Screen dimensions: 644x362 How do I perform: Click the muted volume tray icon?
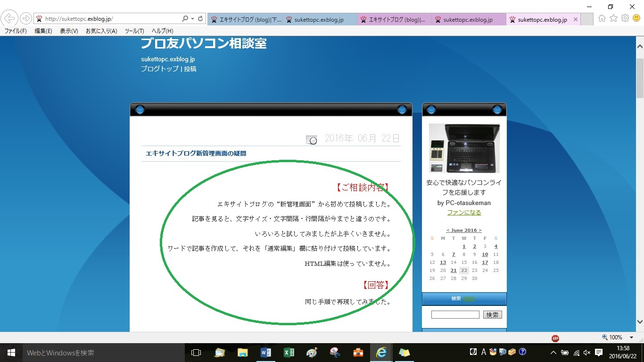pos(587,353)
